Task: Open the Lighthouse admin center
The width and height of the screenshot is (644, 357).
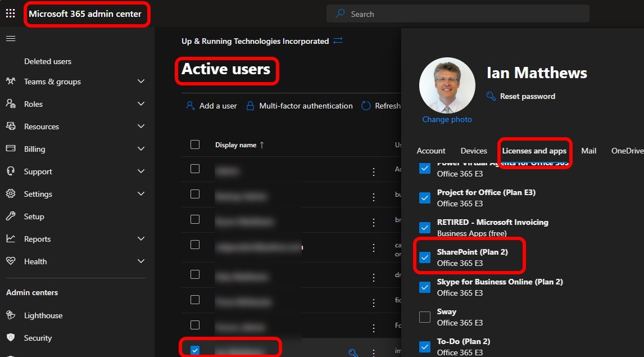Action: [43, 315]
